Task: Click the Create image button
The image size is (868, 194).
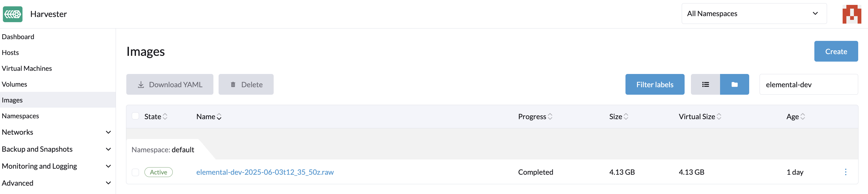Action: click(836, 52)
